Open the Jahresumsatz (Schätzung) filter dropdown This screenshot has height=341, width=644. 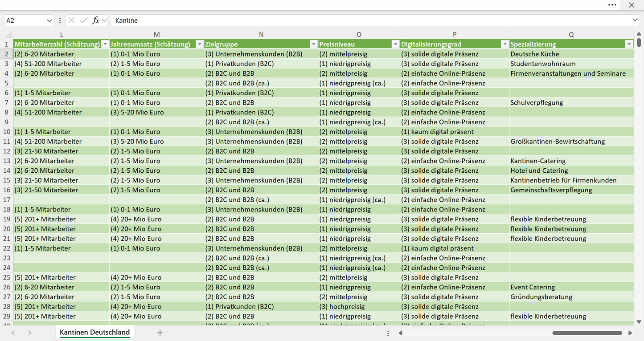199,44
